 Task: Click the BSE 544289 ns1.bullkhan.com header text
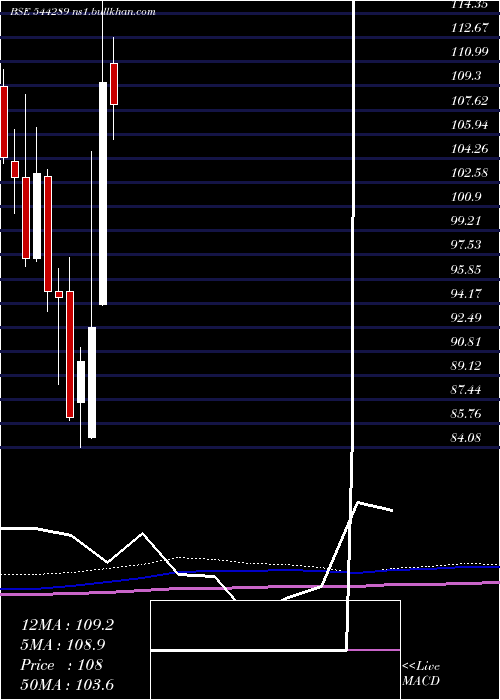pyautogui.click(x=83, y=12)
